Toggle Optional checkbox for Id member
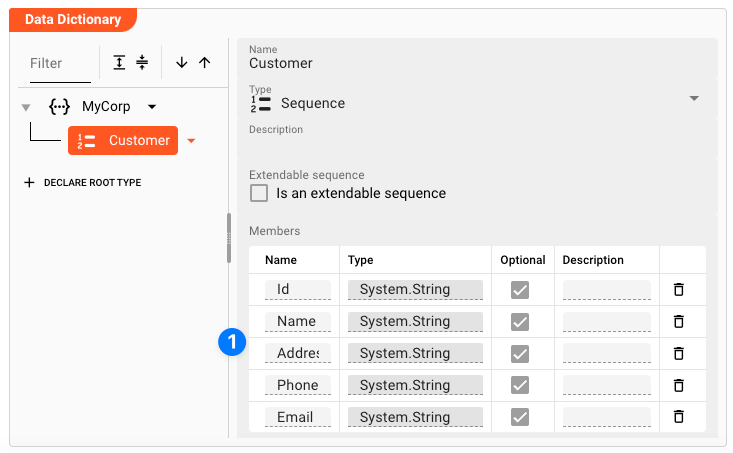733x453 pixels. 520,290
